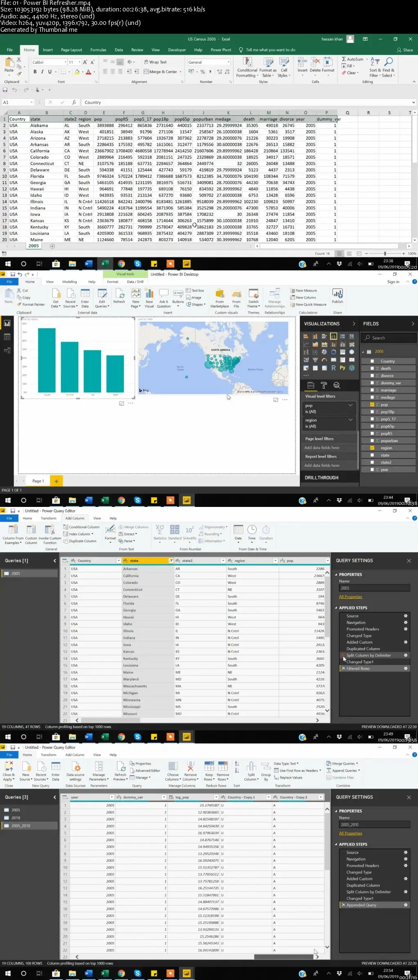Click All Properties link in Queries [1] window

tap(351, 597)
